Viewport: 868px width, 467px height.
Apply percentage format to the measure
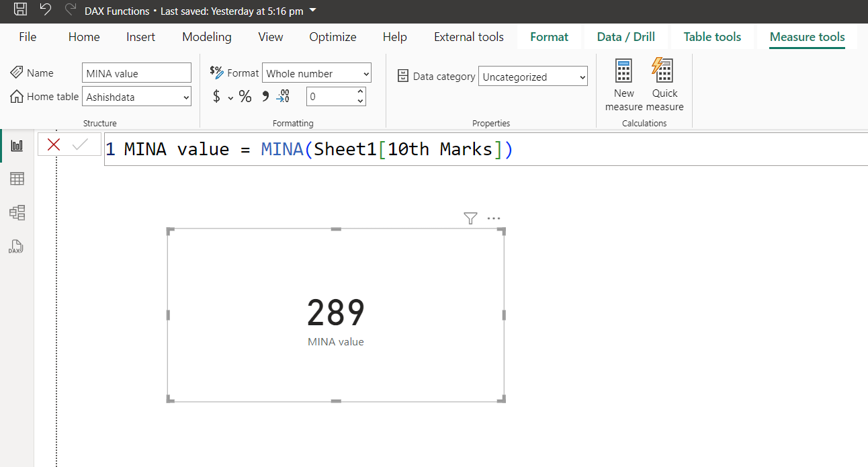click(245, 96)
